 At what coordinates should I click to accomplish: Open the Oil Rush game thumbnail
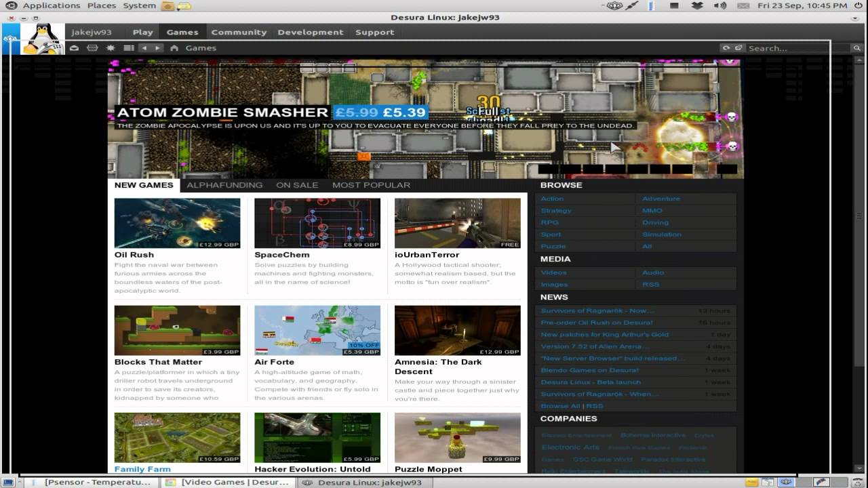pos(177,223)
